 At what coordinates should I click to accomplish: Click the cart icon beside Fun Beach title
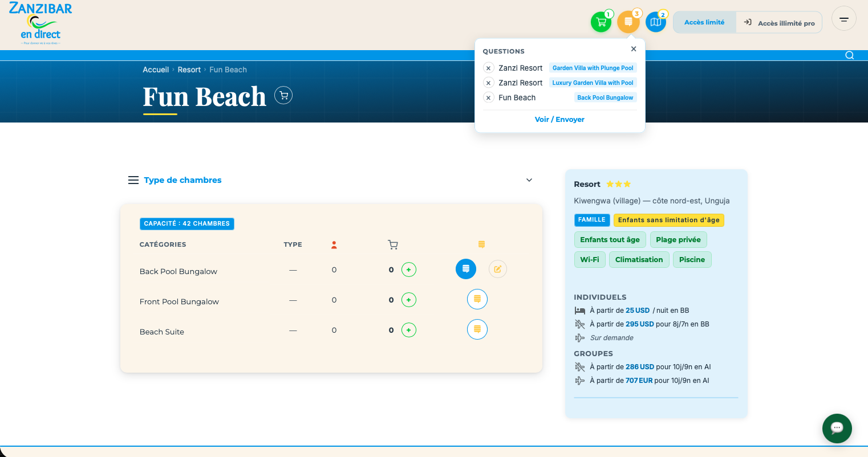tap(283, 95)
